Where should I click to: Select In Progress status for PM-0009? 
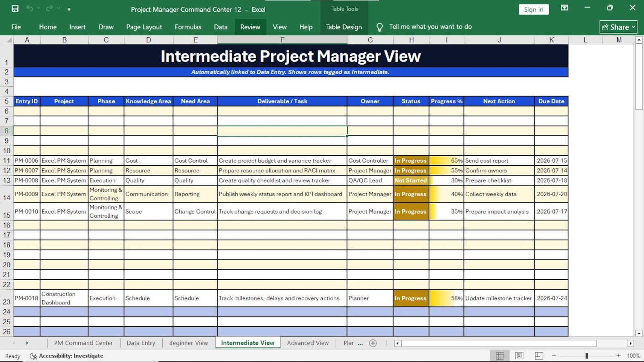coord(411,194)
